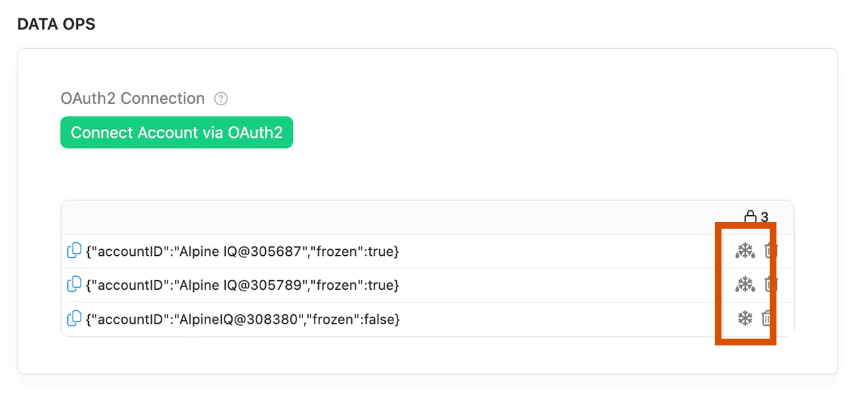The width and height of the screenshot is (868, 397).
Task: Copy the Alpine IQ@305789 account JSON
Action: tap(74, 285)
